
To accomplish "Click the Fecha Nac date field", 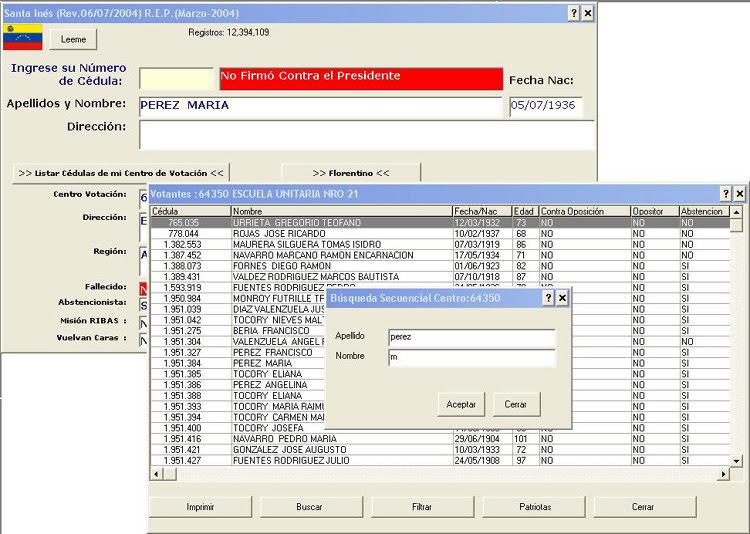I will 546,106.
